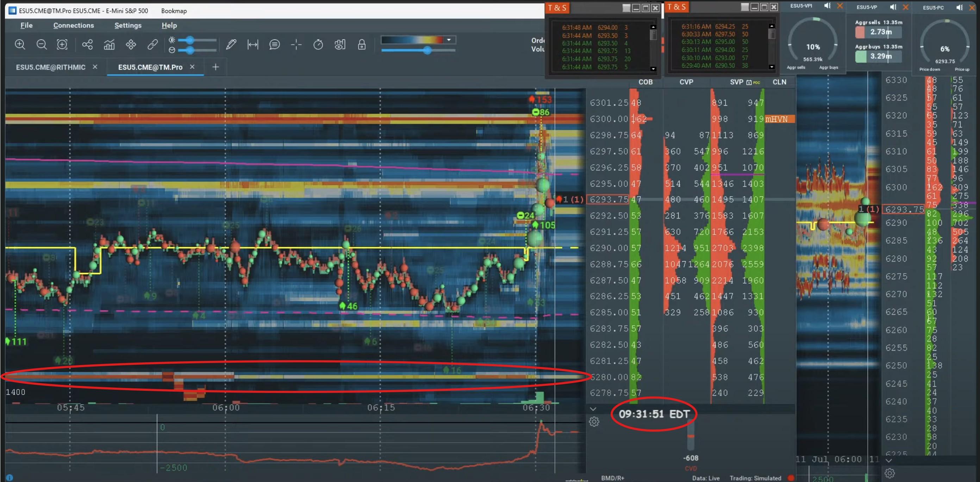The width and height of the screenshot is (980, 482).
Task: Close the ESU5.CME@TM.Pro tab
Action: 192,67
